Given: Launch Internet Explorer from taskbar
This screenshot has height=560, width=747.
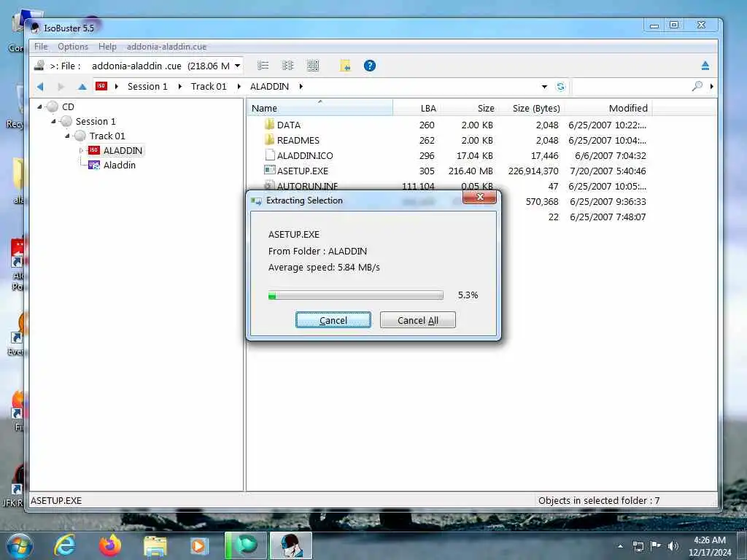Looking at the screenshot, I should 64,545.
